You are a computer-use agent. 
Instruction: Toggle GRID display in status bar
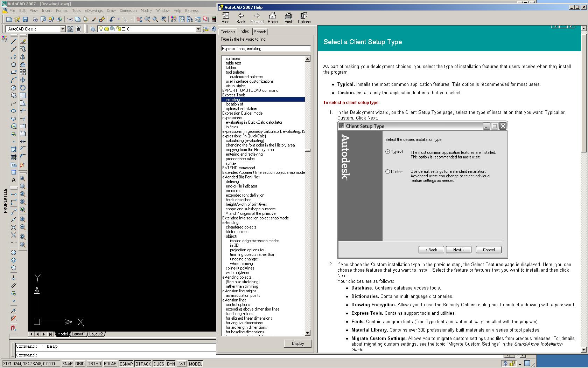pos(80,364)
